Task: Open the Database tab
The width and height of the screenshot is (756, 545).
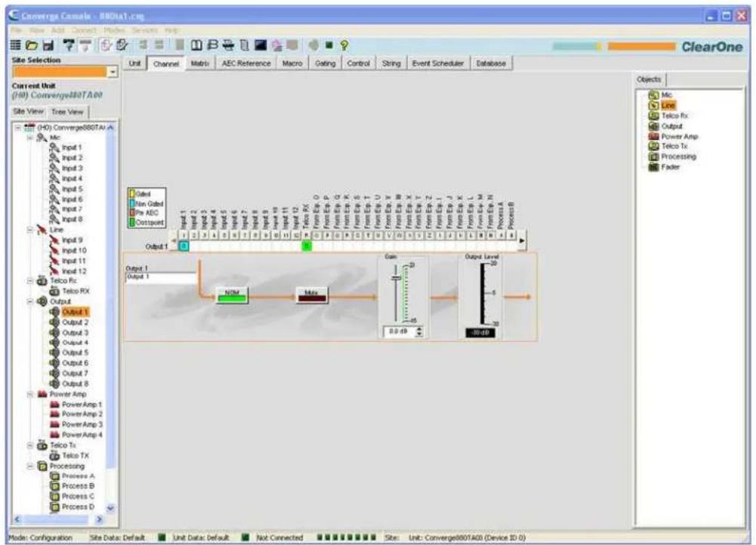Action: coord(491,63)
